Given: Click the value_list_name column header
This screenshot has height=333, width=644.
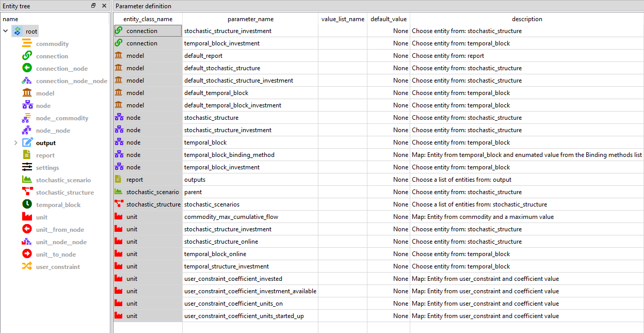Looking at the screenshot, I should coord(343,19).
